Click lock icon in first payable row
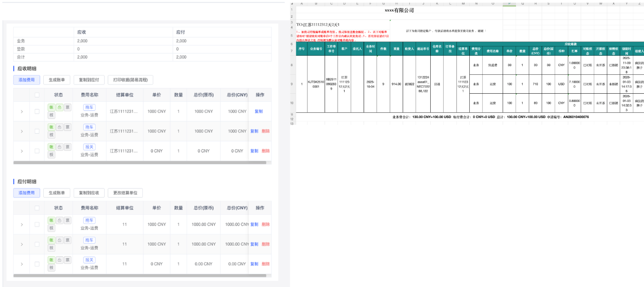The height and width of the screenshot is (287, 644). click(x=59, y=220)
